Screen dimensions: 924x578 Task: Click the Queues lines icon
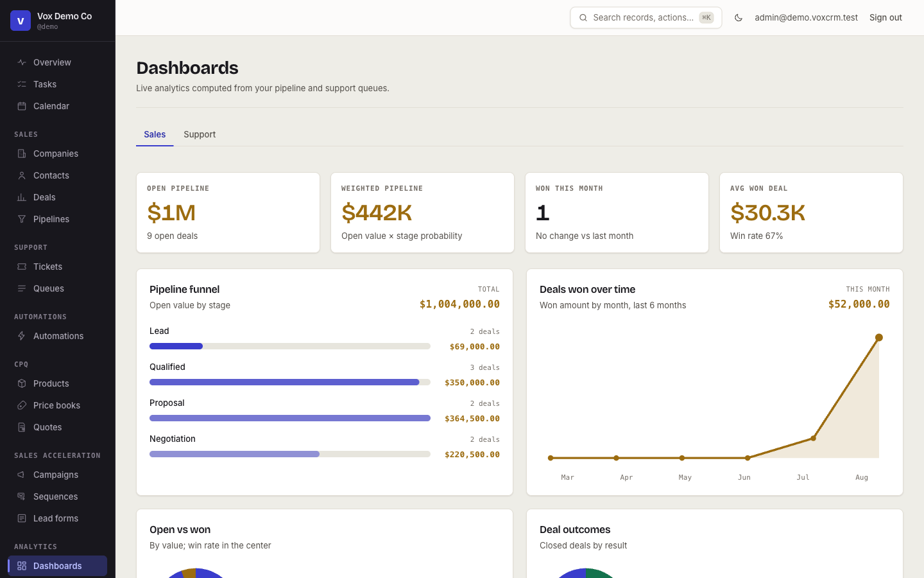coord(22,288)
